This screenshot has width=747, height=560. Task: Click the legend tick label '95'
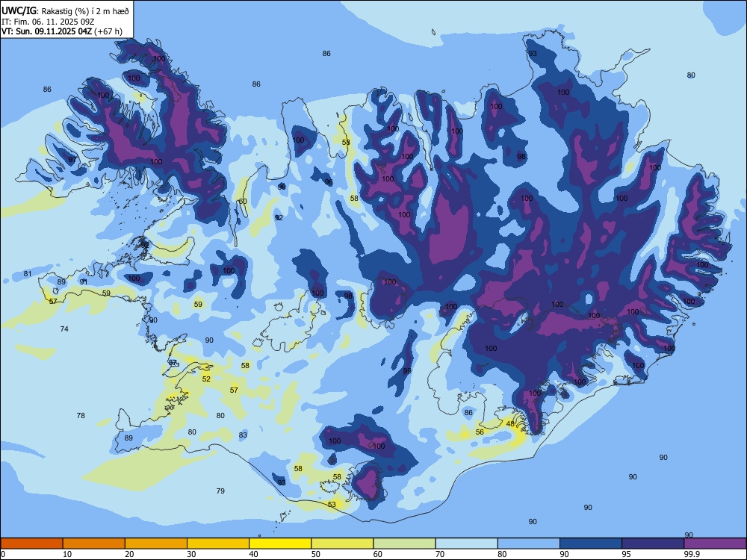(x=626, y=554)
